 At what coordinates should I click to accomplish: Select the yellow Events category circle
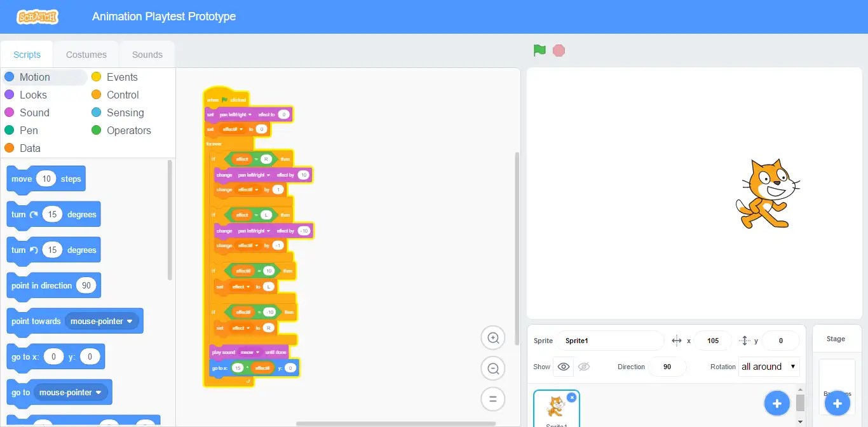(x=96, y=77)
